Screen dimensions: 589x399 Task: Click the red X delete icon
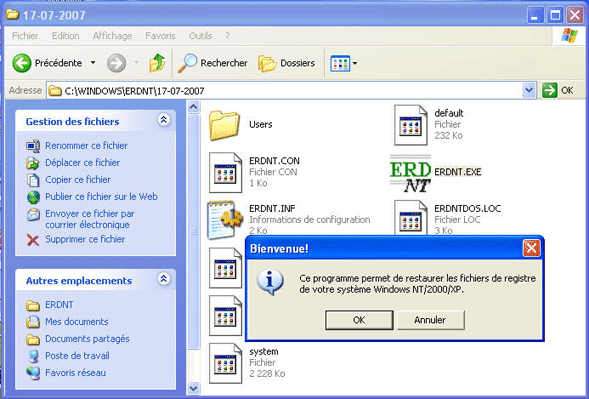click(33, 240)
